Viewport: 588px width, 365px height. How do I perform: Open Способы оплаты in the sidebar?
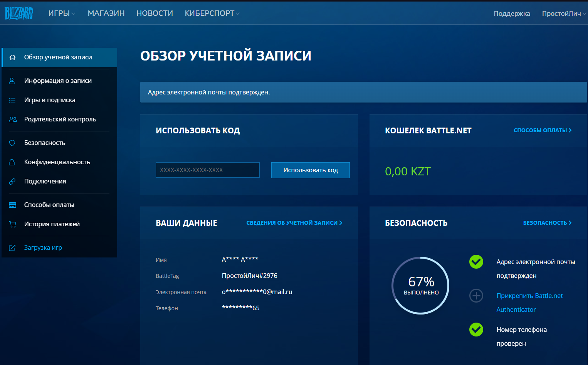(x=59, y=205)
